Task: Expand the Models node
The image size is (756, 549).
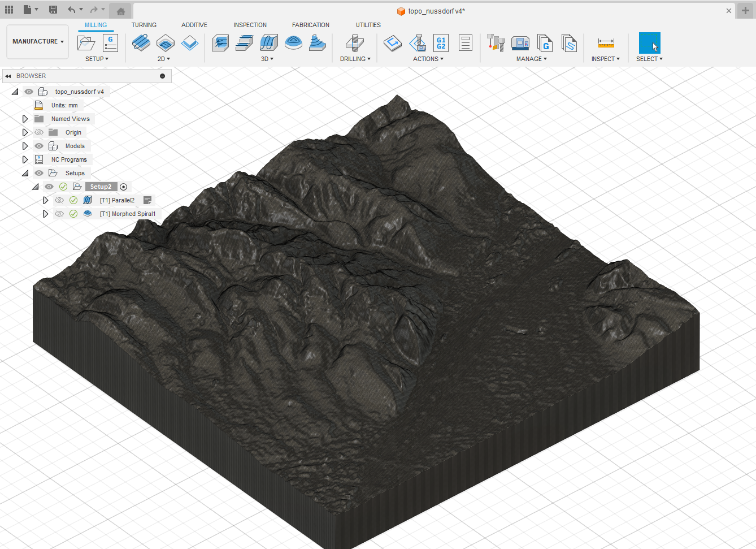Action: 25,146
